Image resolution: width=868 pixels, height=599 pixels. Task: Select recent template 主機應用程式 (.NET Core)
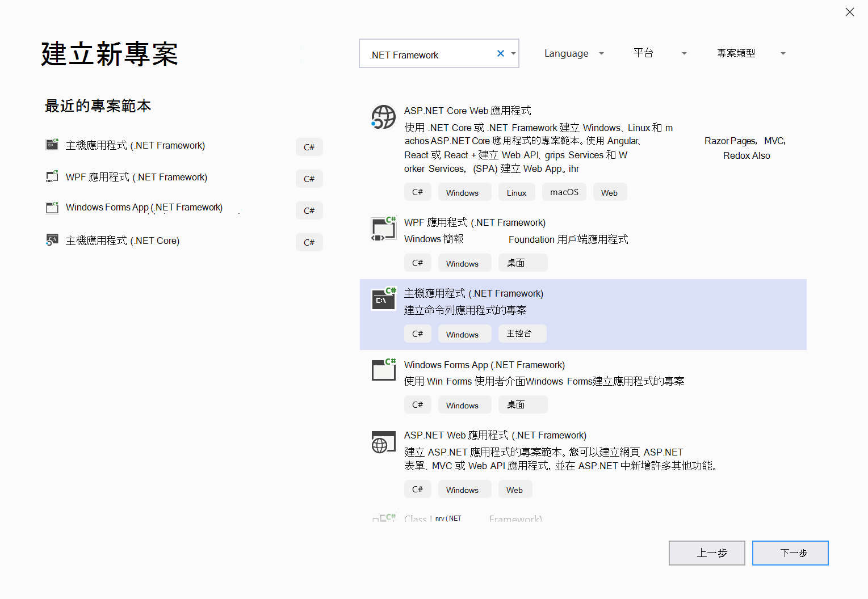coord(123,241)
